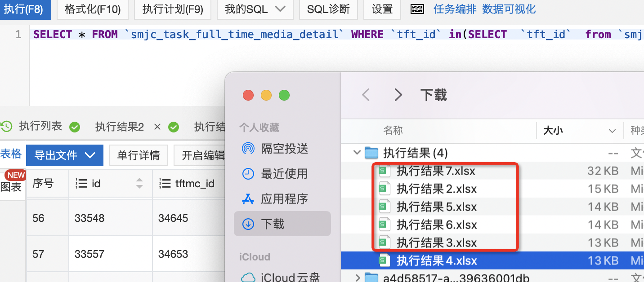The image size is (644, 282).
Task: Open the 我的SQL dropdown
Action: 255,9
